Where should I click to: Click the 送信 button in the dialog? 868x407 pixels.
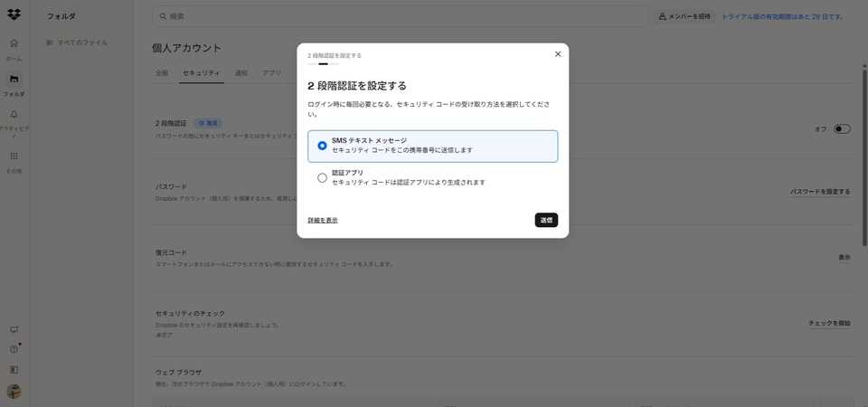[546, 220]
